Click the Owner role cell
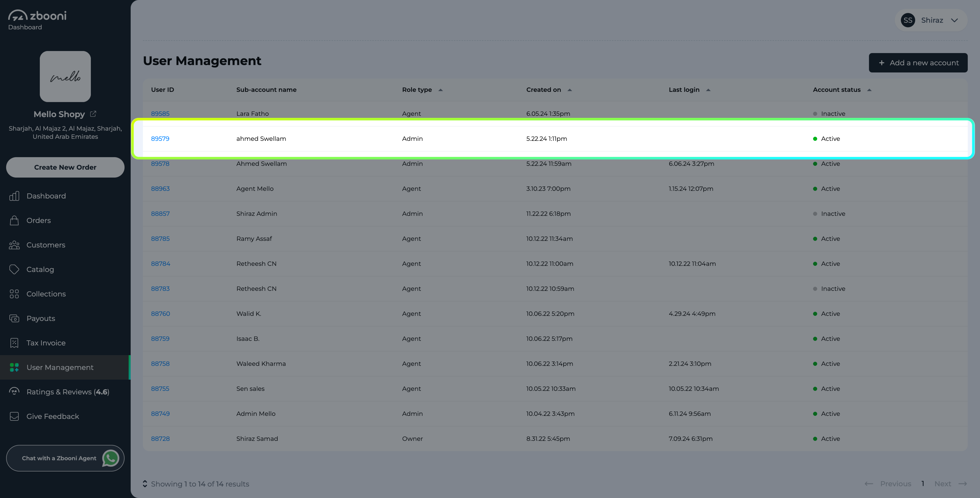The image size is (980, 498). (412, 439)
